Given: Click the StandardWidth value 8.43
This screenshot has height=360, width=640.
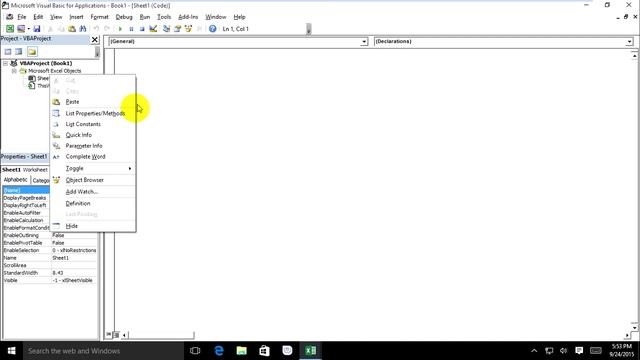Looking at the screenshot, I should tap(74, 273).
